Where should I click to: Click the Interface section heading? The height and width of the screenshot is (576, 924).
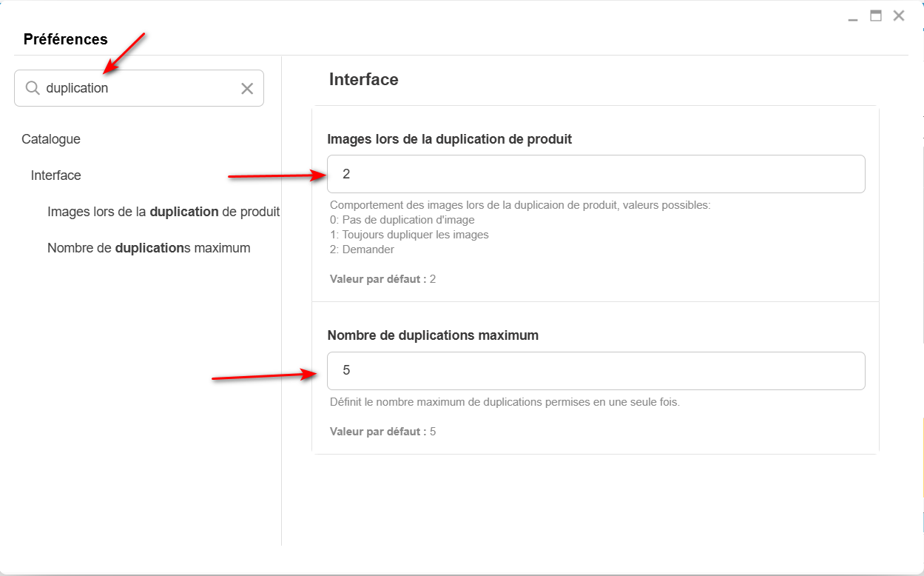pyautogui.click(x=363, y=79)
